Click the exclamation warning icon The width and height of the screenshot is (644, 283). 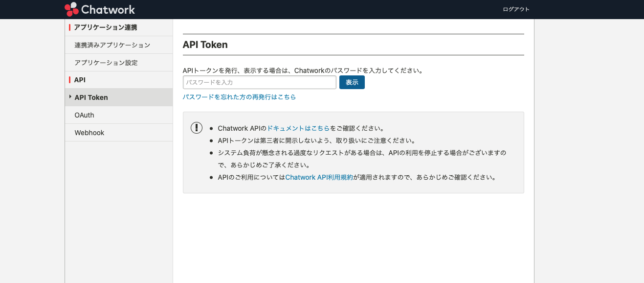point(197,128)
